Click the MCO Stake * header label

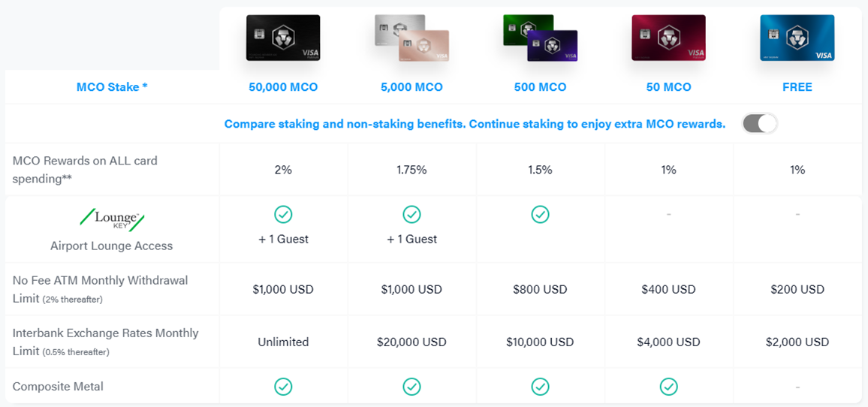pos(112,87)
